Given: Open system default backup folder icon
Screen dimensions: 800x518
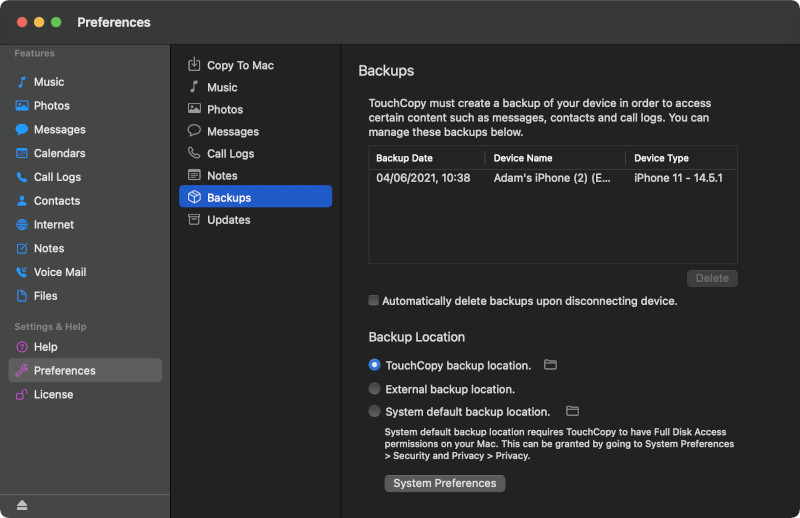Looking at the screenshot, I should [572, 411].
